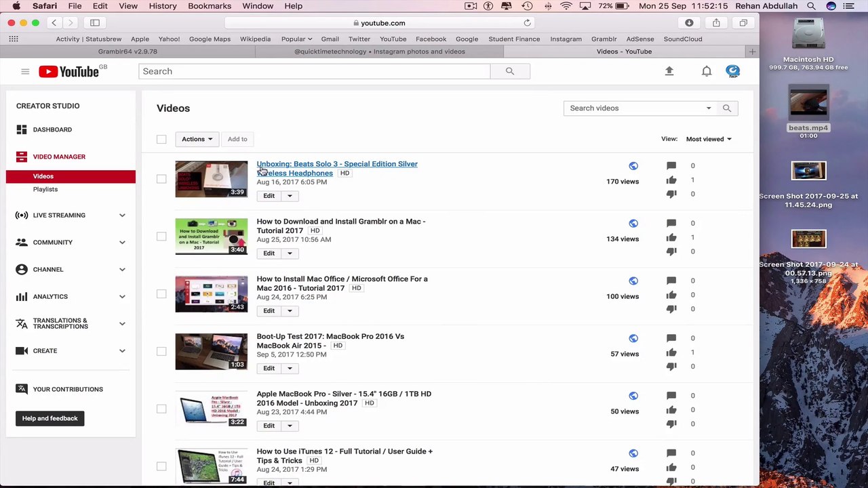Image resolution: width=868 pixels, height=488 pixels.
Task: Click the Channel person icon
Action: (22, 270)
